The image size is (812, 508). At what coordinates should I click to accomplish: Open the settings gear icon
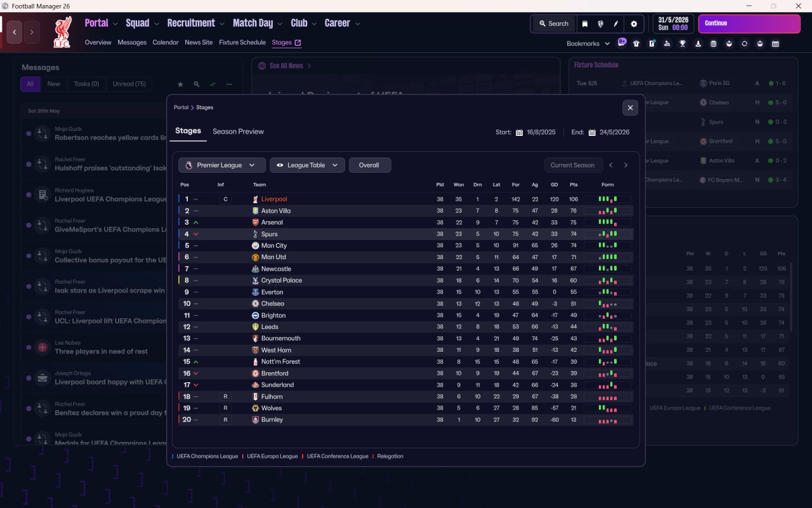pos(634,24)
